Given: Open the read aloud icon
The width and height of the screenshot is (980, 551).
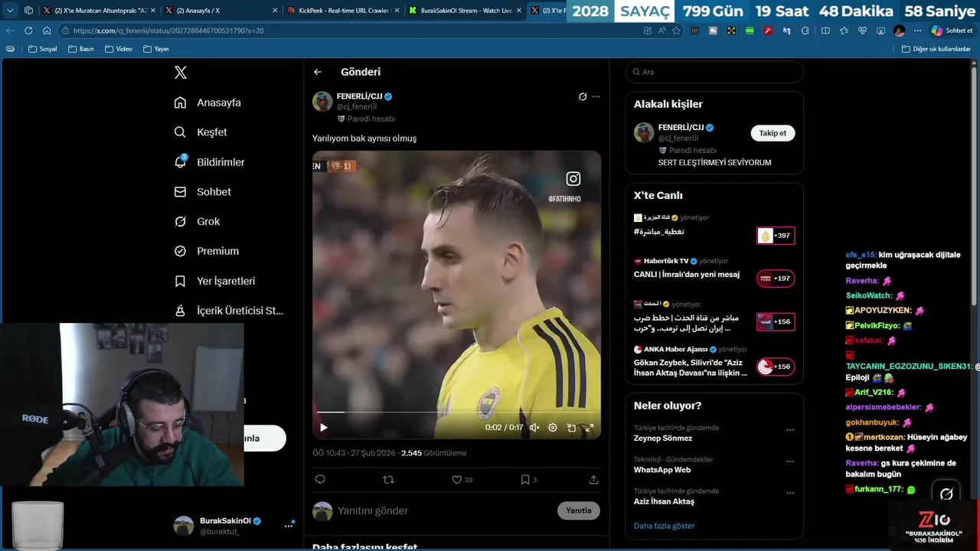Looking at the screenshot, I should pyautogui.click(x=662, y=31).
